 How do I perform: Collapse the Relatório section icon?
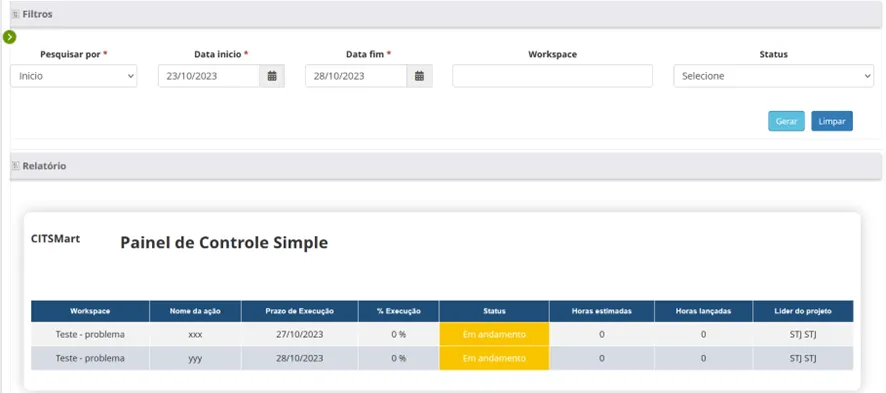tap(16, 166)
